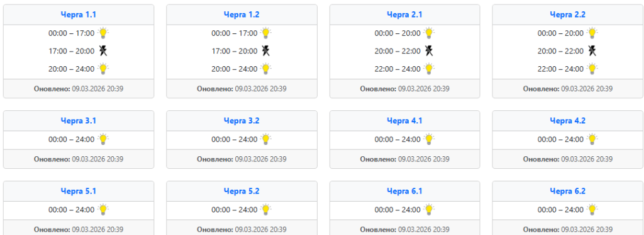Click the light bulb in the Черга 4.2 card
Screen dimensions: 644x235
coord(592,139)
